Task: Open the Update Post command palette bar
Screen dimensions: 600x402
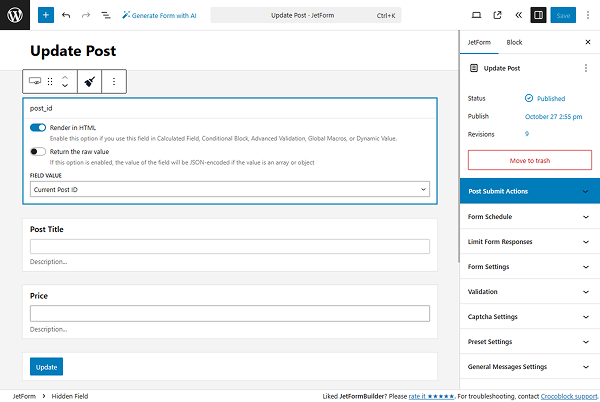Action: click(306, 15)
